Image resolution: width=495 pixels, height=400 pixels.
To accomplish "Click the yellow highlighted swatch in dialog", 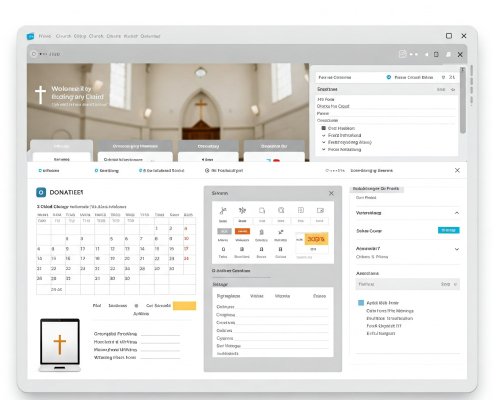I will [316, 239].
